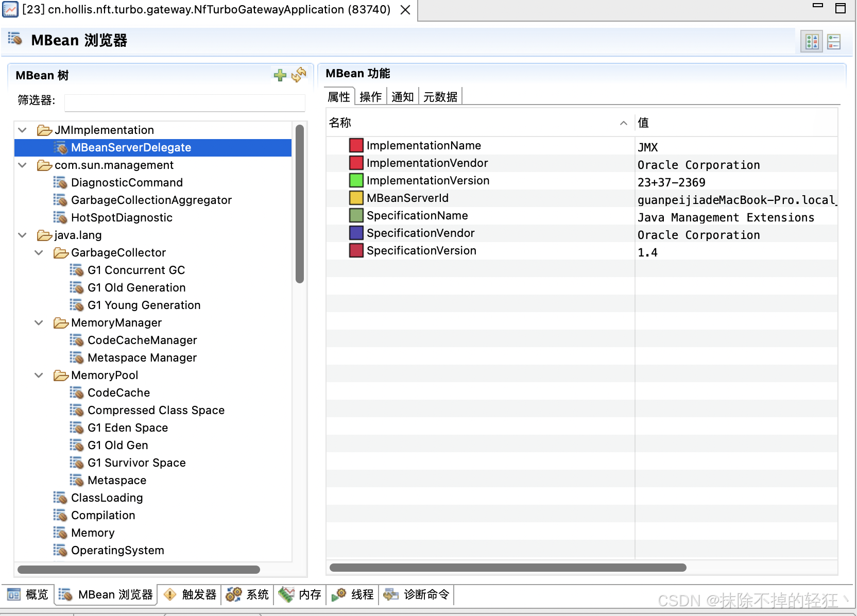Collapse the MemoryPool folder
The width and height of the screenshot is (857, 616).
(x=39, y=375)
